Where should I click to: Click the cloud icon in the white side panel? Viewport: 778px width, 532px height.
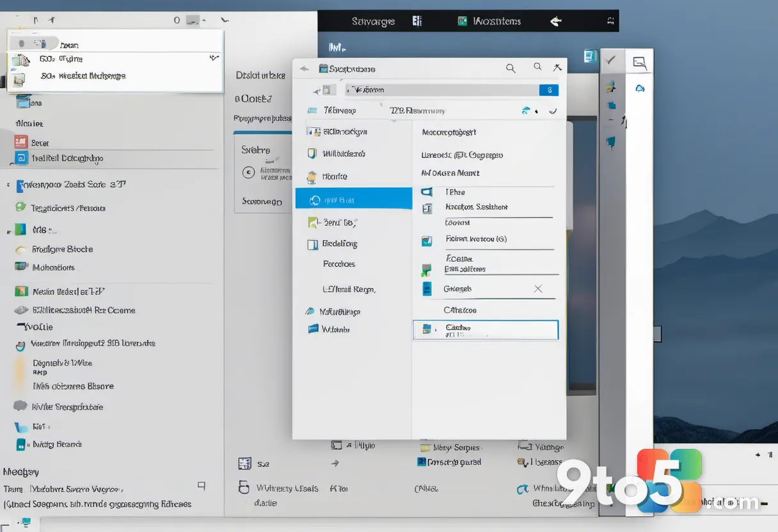point(640,89)
